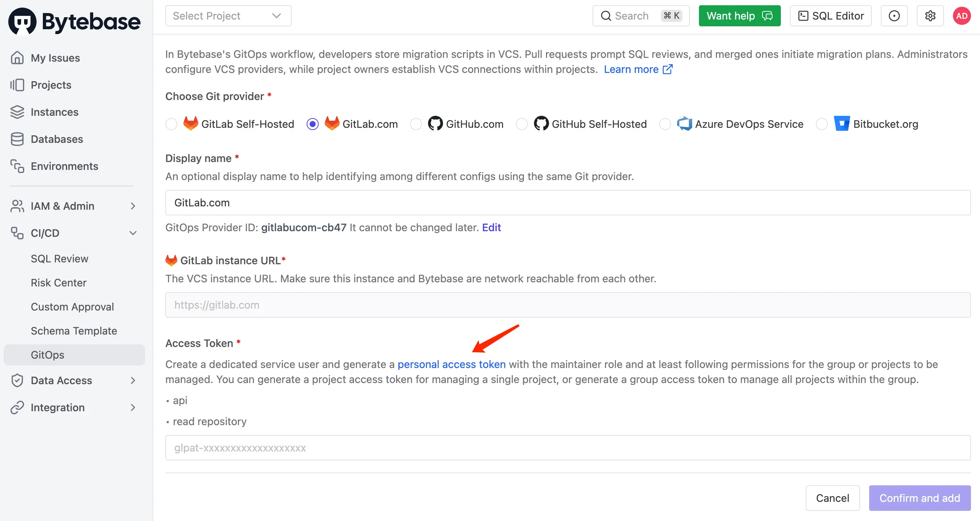Open settings via the gear icon

click(x=930, y=16)
